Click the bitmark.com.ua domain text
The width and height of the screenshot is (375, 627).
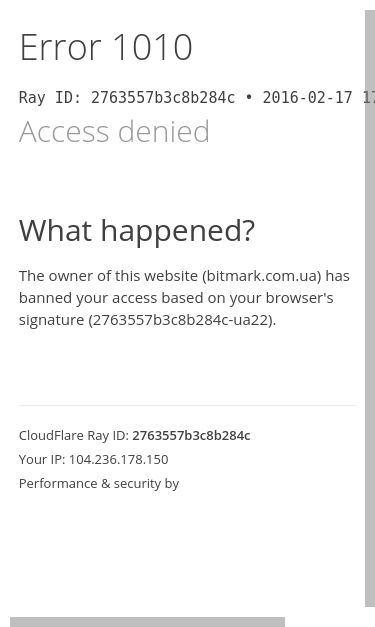[262, 276]
